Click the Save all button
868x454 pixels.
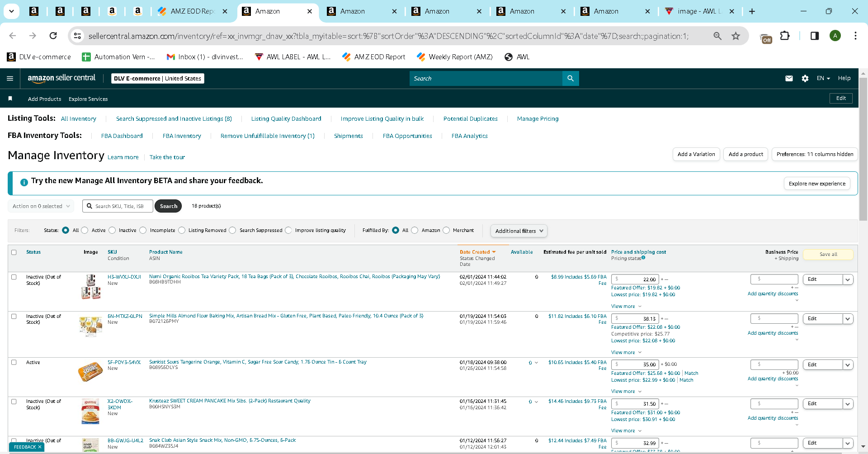click(x=828, y=255)
